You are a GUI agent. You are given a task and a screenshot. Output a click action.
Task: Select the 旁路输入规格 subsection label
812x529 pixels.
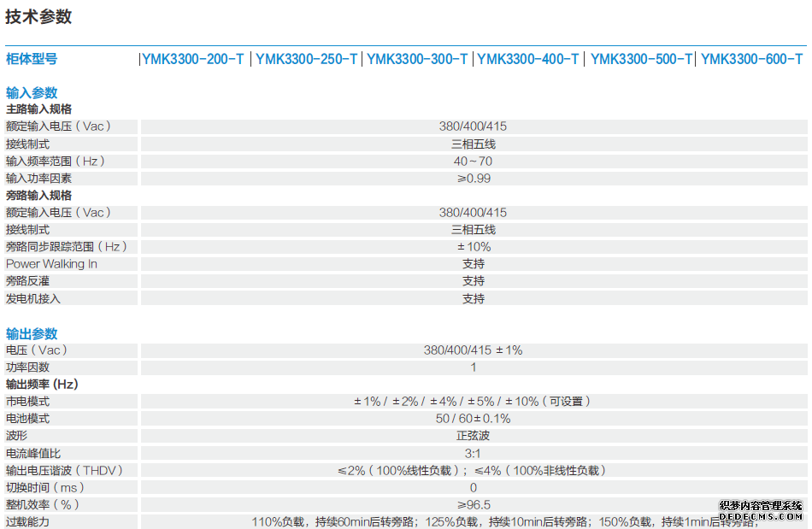coord(38,196)
